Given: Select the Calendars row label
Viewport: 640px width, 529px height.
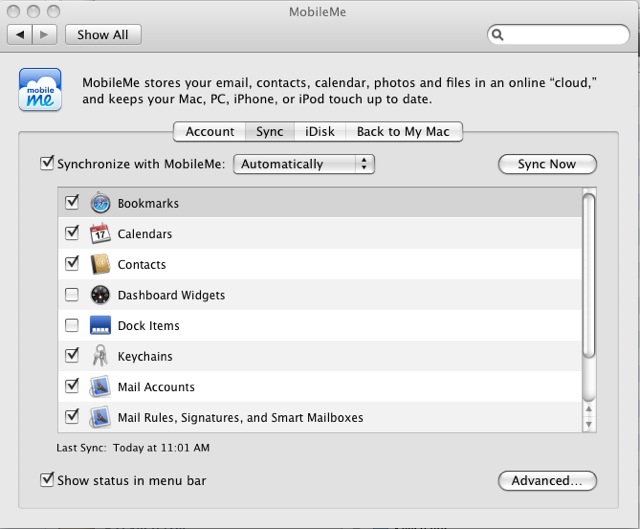Looking at the screenshot, I should tap(145, 234).
